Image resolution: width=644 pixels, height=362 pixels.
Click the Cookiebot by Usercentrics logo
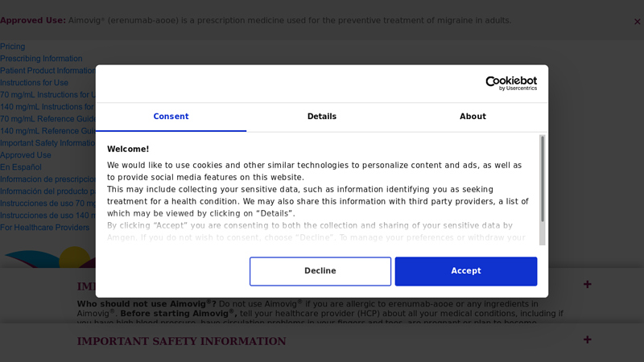[x=511, y=84]
